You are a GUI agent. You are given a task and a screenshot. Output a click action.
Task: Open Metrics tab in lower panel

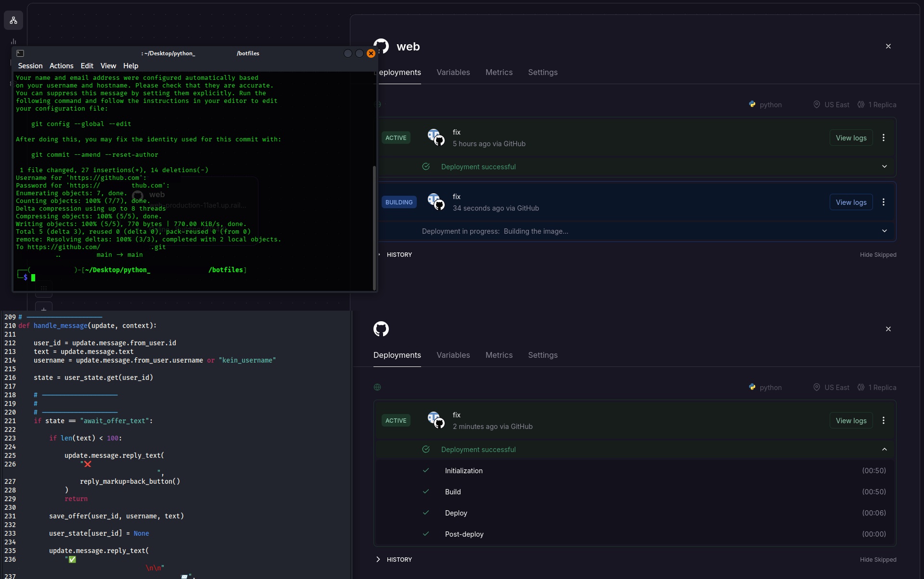(x=499, y=355)
